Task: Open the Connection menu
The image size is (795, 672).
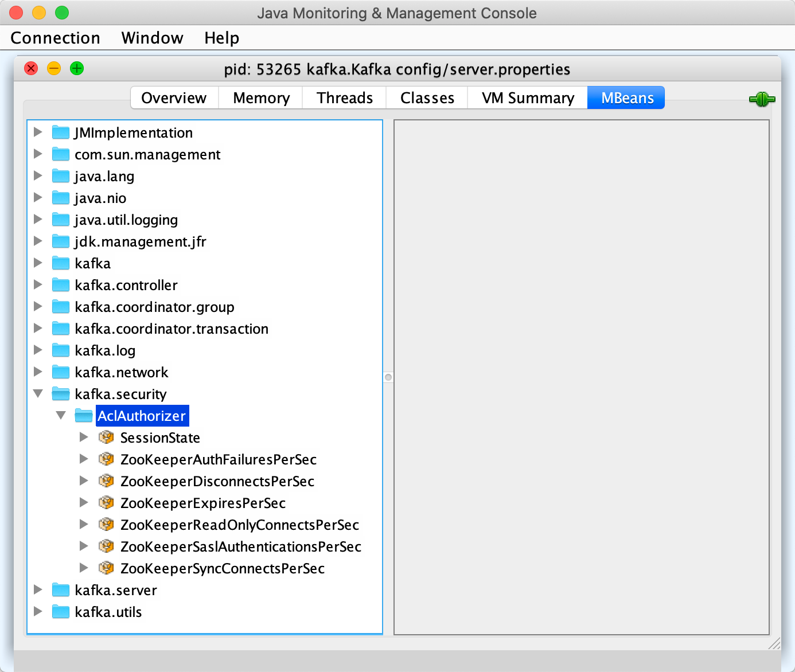Action: (55, 38)
